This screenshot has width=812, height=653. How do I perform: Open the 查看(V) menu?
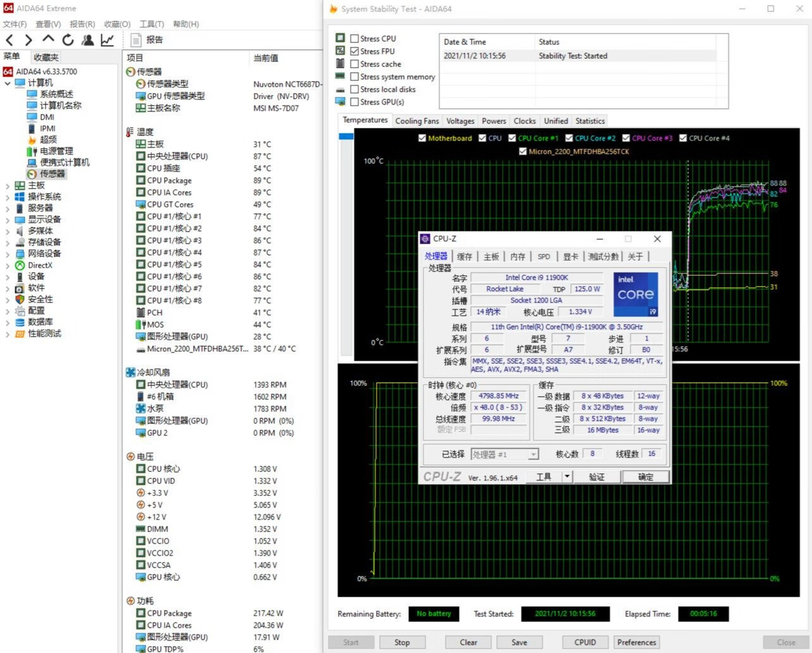click(48, 24)
